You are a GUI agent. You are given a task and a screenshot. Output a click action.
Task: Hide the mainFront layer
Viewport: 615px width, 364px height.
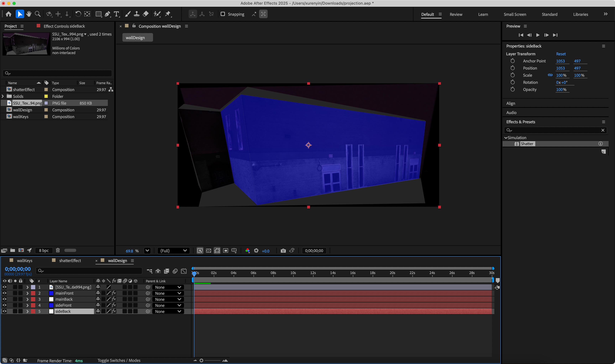(4, 293)
